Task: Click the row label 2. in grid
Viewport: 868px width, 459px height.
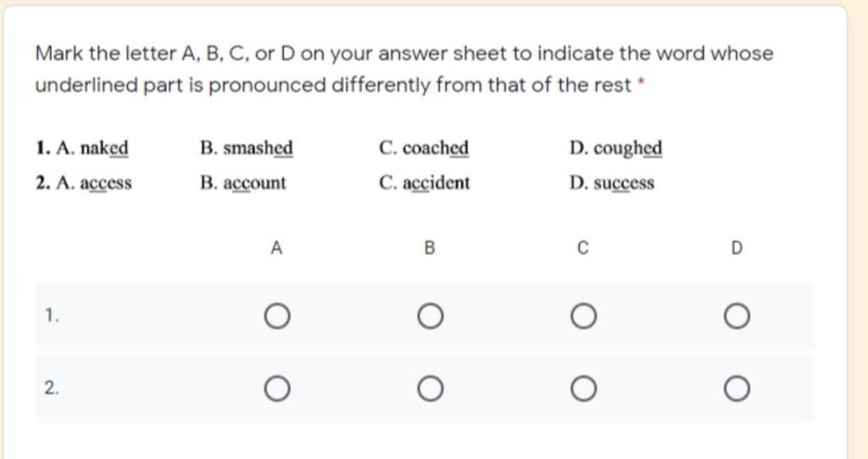Action: (53, 389)
